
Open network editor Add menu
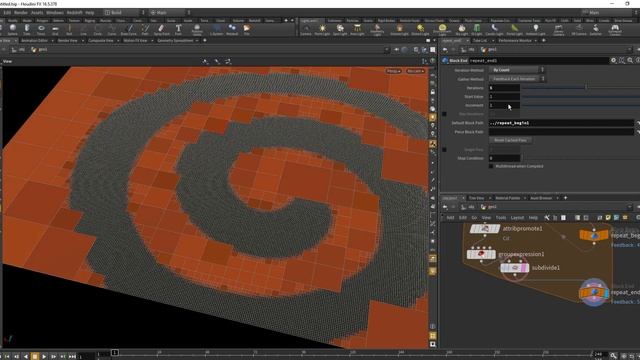click(450, 218)
